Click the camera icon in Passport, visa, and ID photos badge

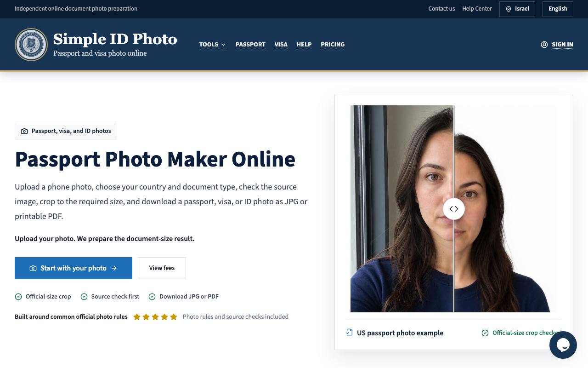(24, 131)
